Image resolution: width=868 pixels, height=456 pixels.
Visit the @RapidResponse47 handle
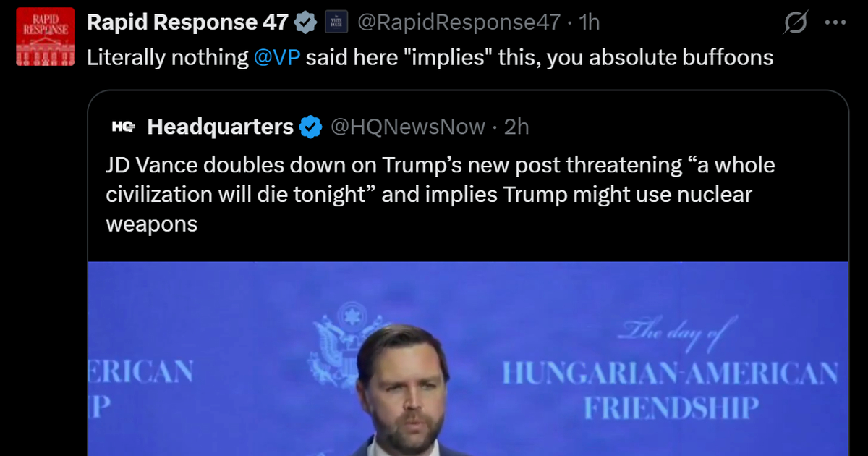coord(459,23)
